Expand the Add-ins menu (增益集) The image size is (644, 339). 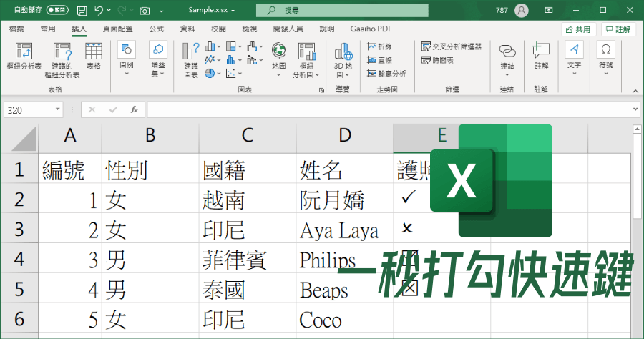157,59
